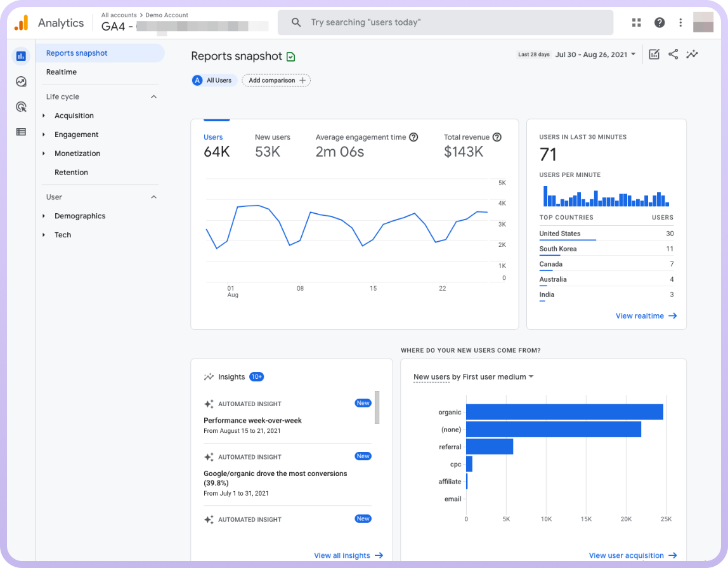Select the Realtime menu item
Image resolution: width=728 pixels, height=568 pixels.
(62, 72)
